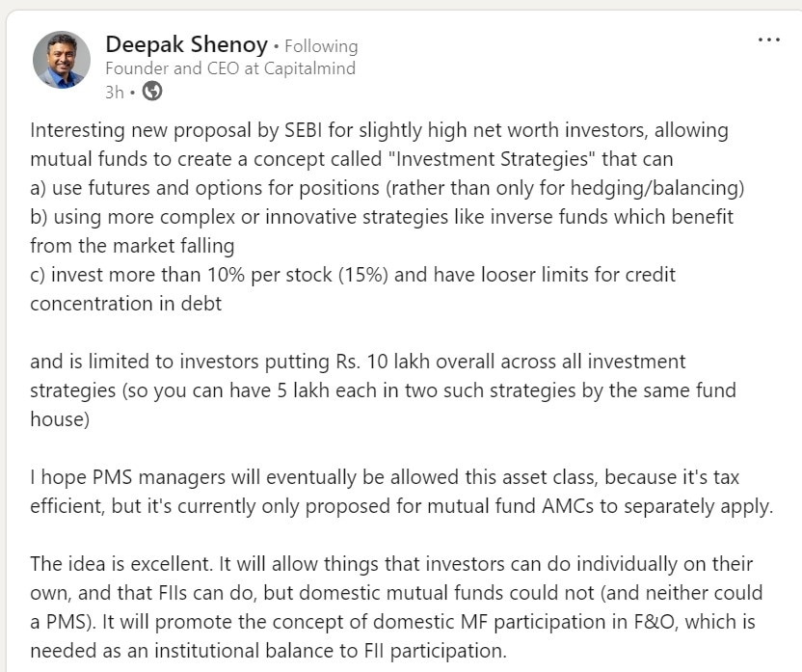Viewport: 802px width, 672px height.
Task: Open Deepak Shenoy's profile photo
Action: pyautogui.click(x=62, y=60)
